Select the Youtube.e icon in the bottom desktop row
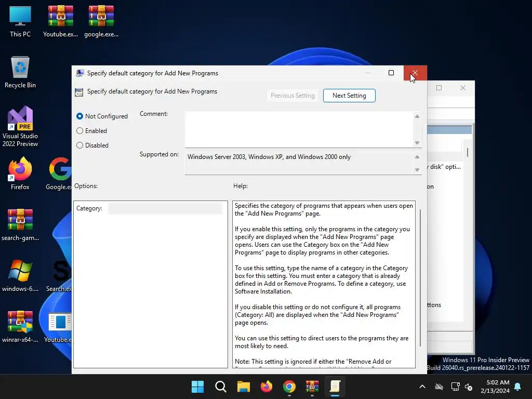 tap(58, 326)
